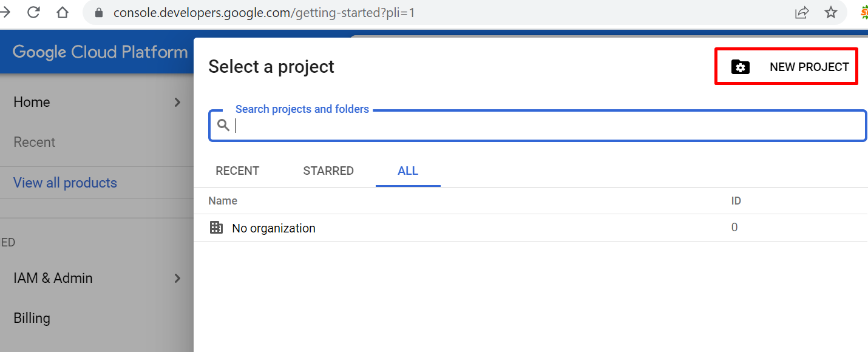Select the ALL tab
This screenshot has width=868, height=352.
(x=408, y=171)
